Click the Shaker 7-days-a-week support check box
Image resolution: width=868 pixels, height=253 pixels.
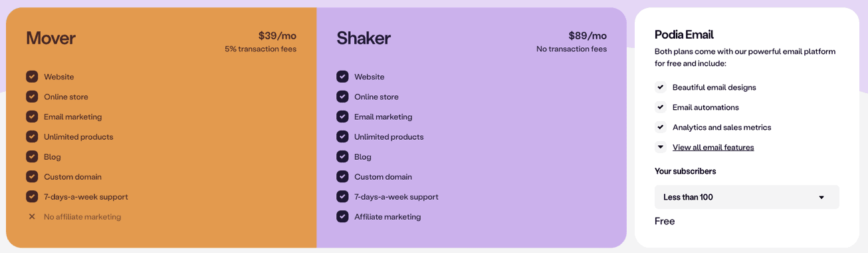point(342,196)
